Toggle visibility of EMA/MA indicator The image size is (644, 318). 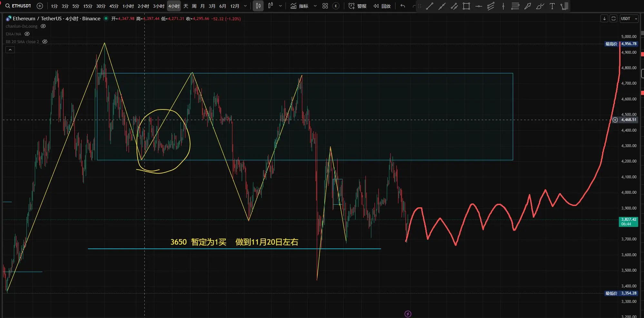pos(27,34)
